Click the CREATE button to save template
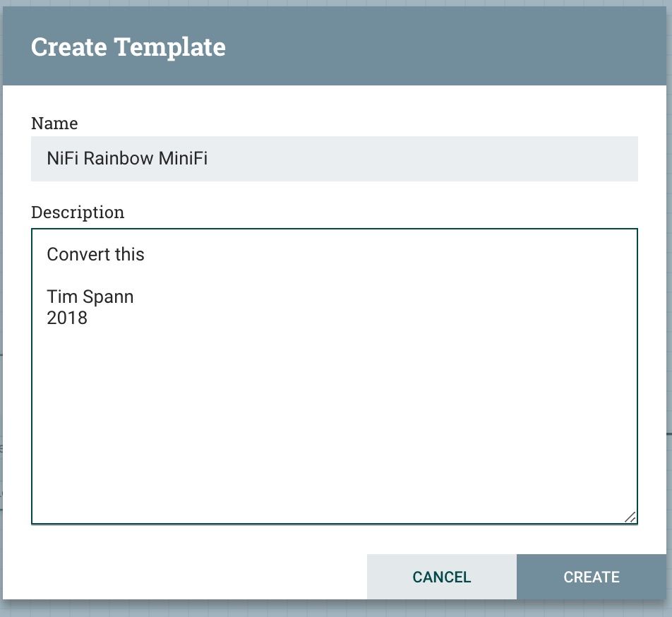This screenshot has width=672, height=617. (x=592, y=577)
